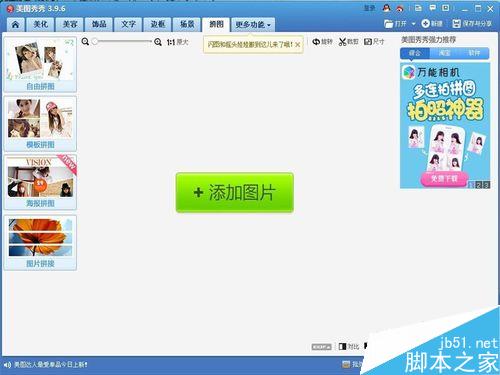Click the icon left of the minimize button
Viewport: 500px width, 375px height.
[446, 8]
